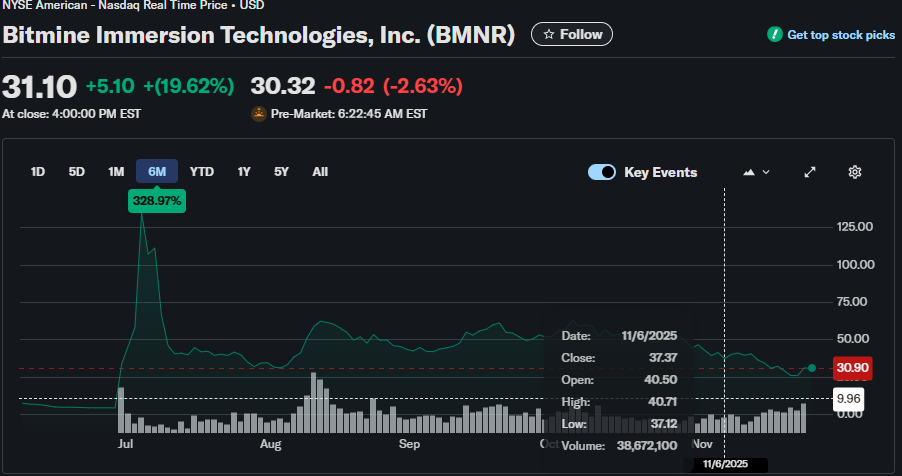Follow Bitmine Immersion Technologies stock

[x=572, y=35]
